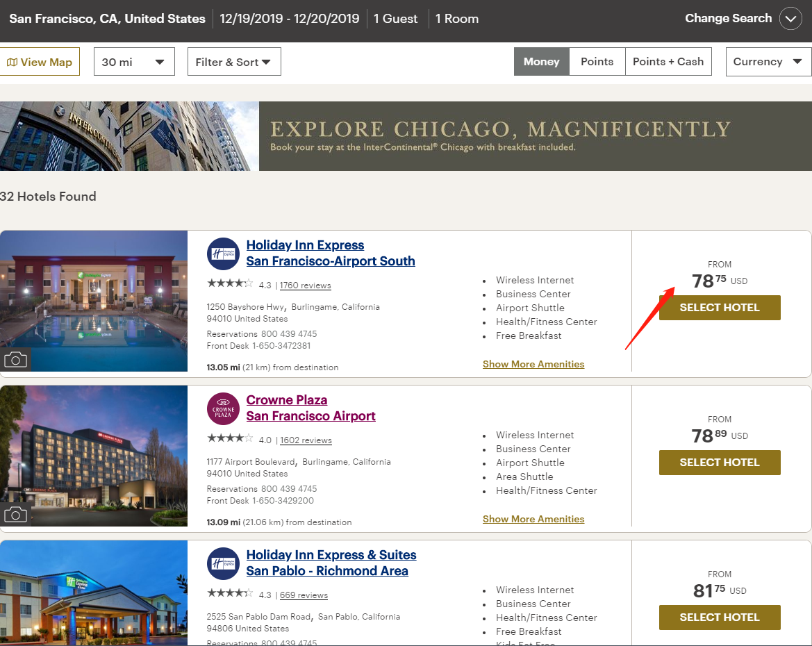Expand the 30 mi distance dropdown
Screen dimensions: 812x646
pos(134,62)
